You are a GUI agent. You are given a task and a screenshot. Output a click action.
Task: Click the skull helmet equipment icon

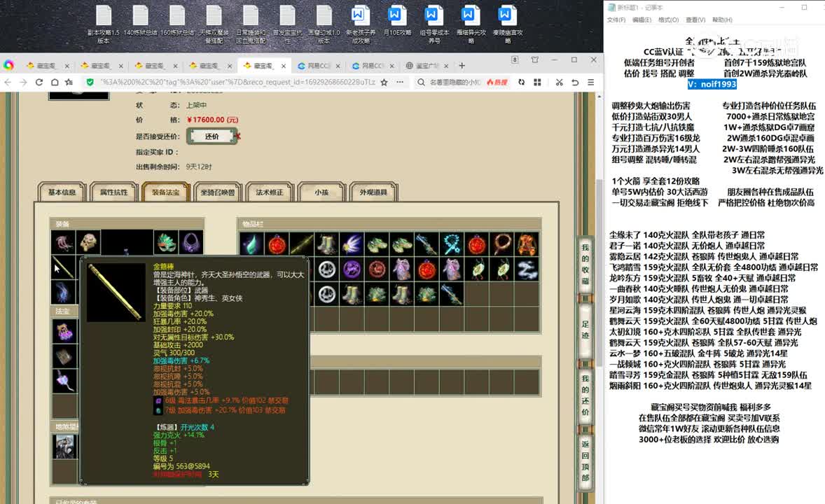pos(88,243)
